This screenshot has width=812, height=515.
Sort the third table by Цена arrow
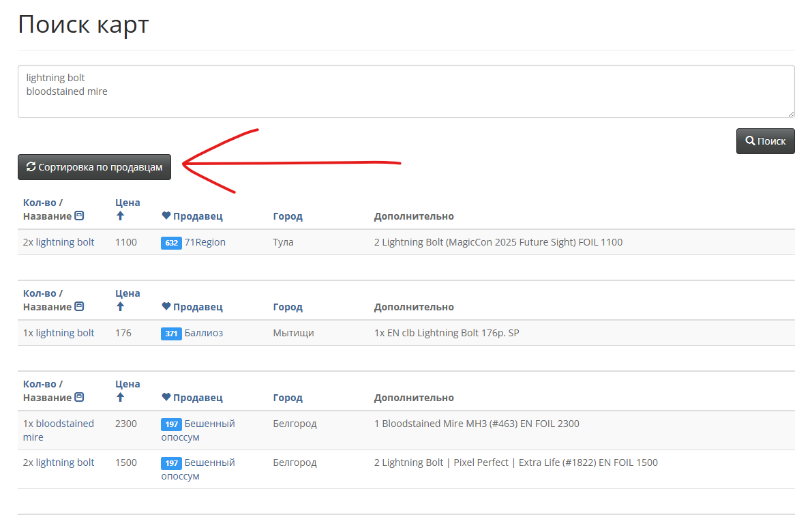coord(120,398)
